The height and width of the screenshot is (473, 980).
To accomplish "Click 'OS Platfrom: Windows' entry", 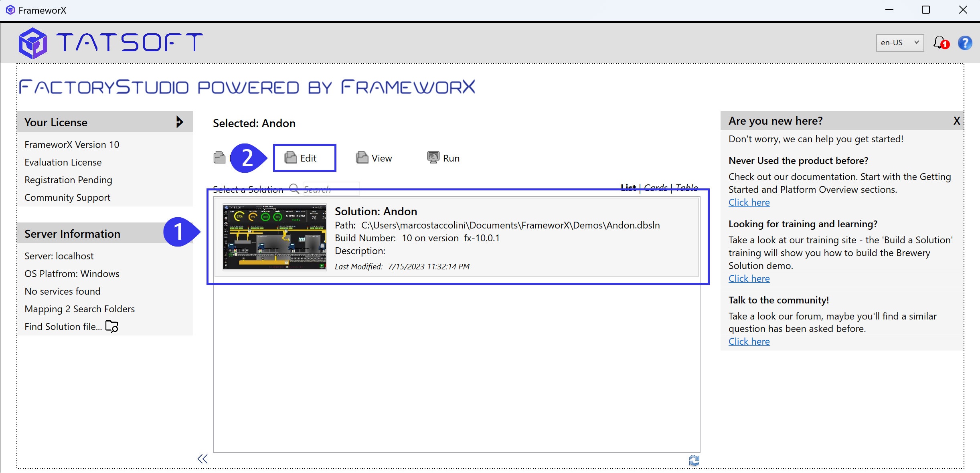I will (x=72, y=274).
